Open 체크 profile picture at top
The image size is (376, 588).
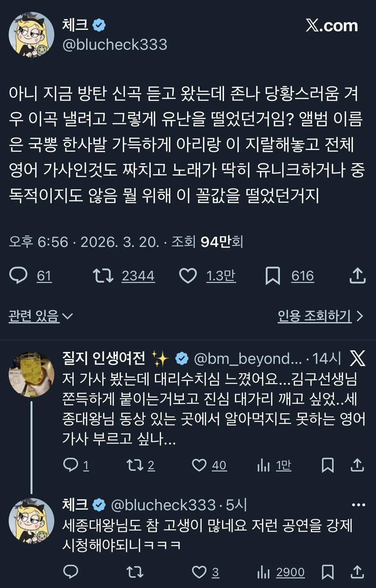coord(31,35)
